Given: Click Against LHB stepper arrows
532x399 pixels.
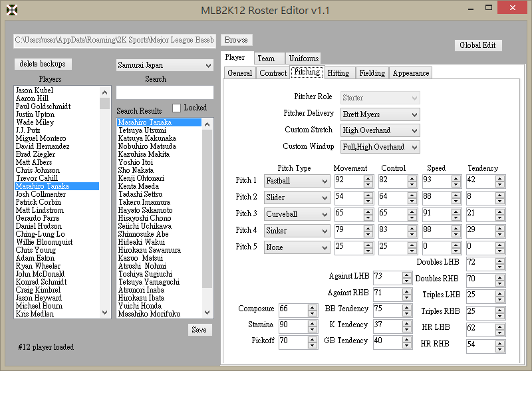Looking at the screenshot, I should (x=406, y=277).
